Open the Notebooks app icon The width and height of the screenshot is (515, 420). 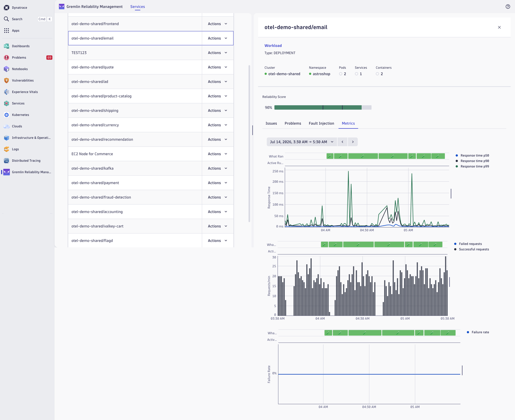7,69
